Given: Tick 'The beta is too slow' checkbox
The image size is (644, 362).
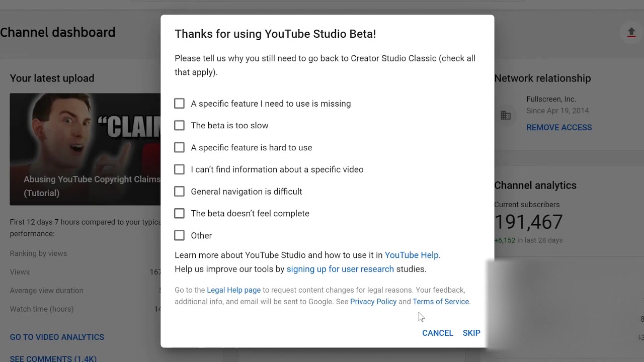Looking at the screenshot, I should [x=179, y=125].
